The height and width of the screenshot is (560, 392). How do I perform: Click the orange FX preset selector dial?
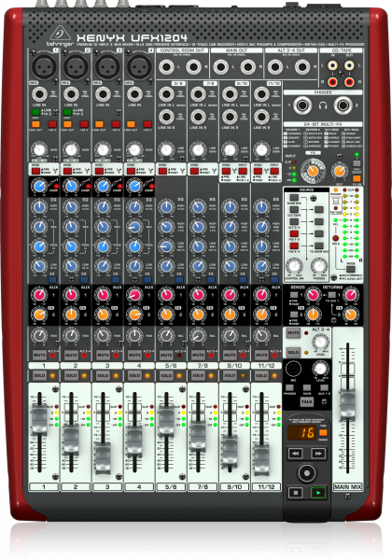313,171
